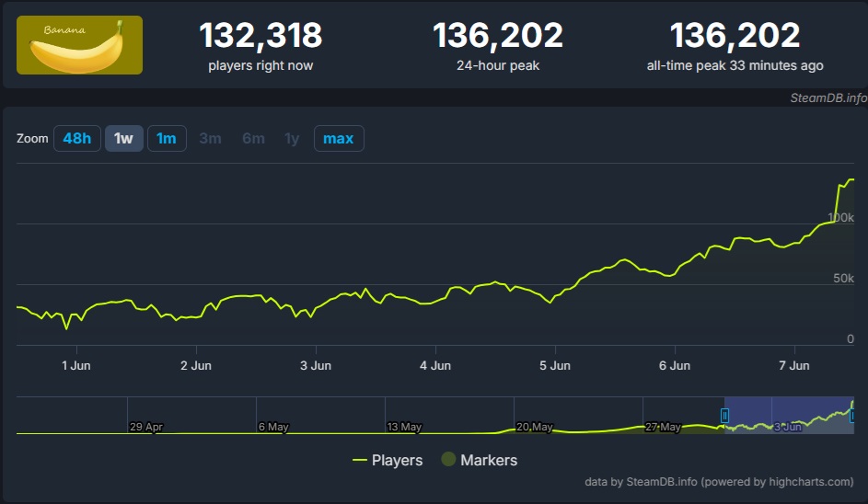
Task: Select the 1m zoom range
Action: click(x=167, y=138)
